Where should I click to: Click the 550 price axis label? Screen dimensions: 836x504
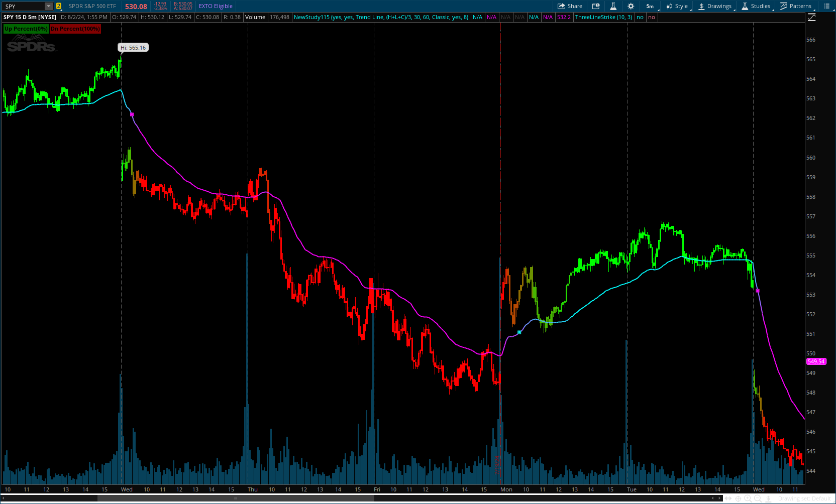pyautogui.click(x=811, y=354)
